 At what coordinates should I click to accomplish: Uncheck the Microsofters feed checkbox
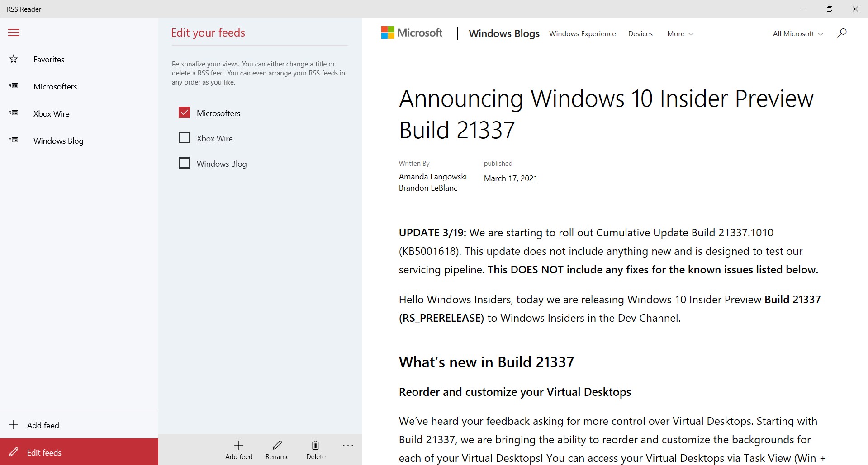click(184, 113)
